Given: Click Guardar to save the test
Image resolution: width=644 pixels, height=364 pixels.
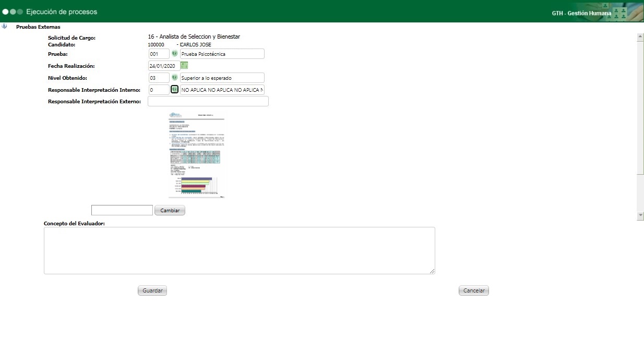Looking at the screenshot, I should (x=152, y=290).
